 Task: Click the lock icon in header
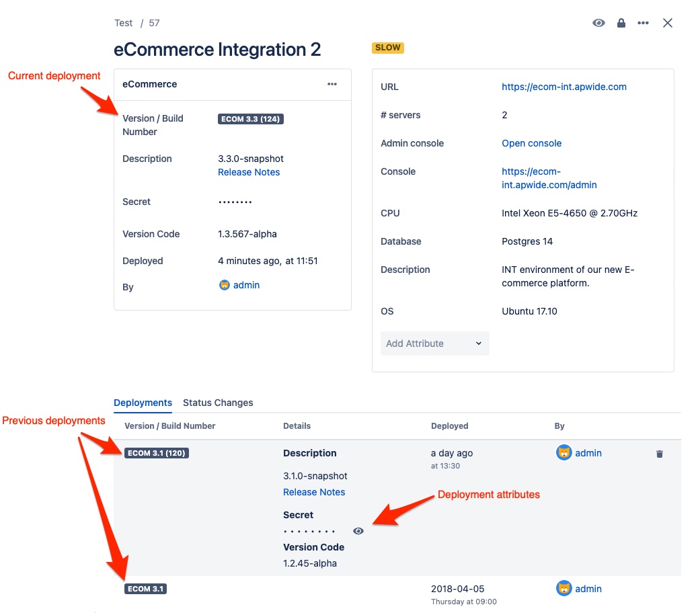[x=621, y=23]
